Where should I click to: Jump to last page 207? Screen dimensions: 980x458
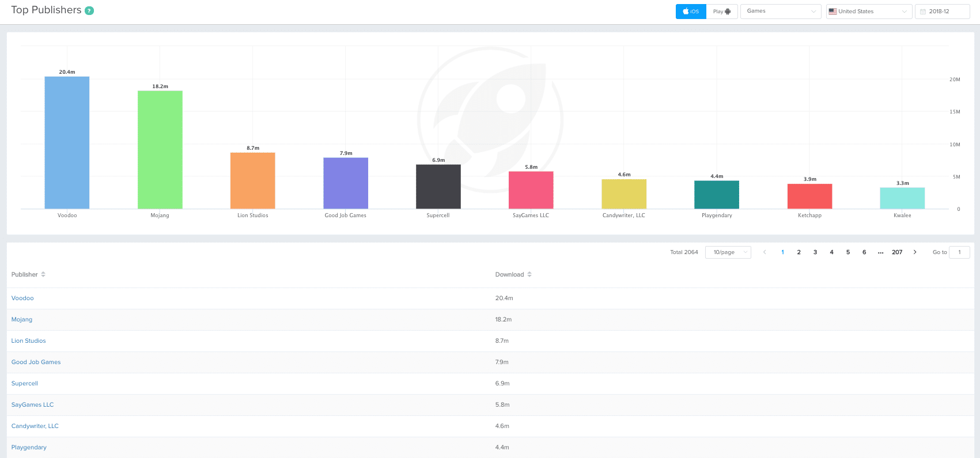[897, 252]
